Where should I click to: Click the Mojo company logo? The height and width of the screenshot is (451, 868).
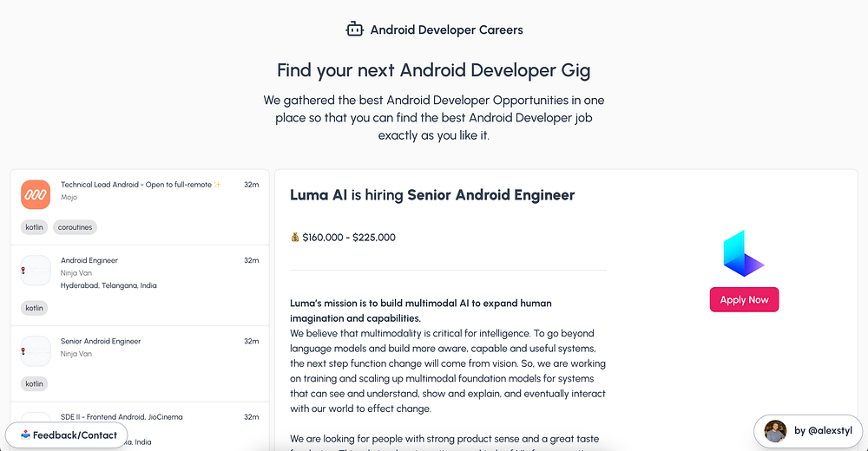[x=36, y=194]
